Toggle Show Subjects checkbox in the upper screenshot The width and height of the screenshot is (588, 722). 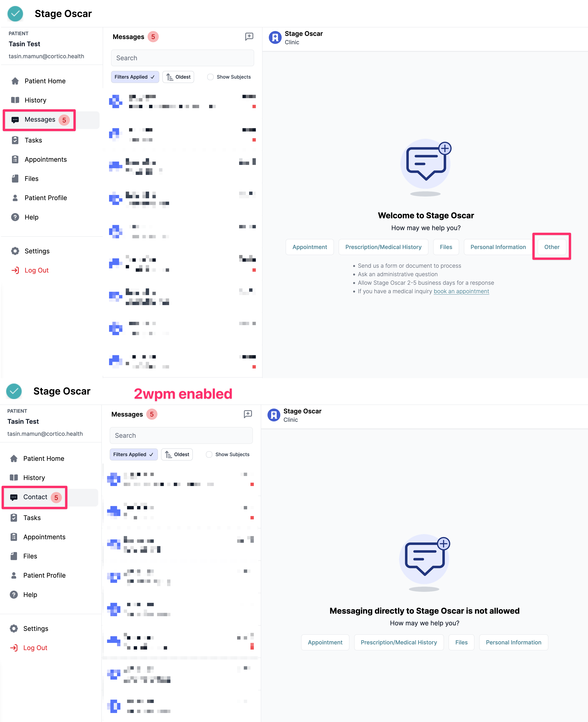click(x=210, y=77)
